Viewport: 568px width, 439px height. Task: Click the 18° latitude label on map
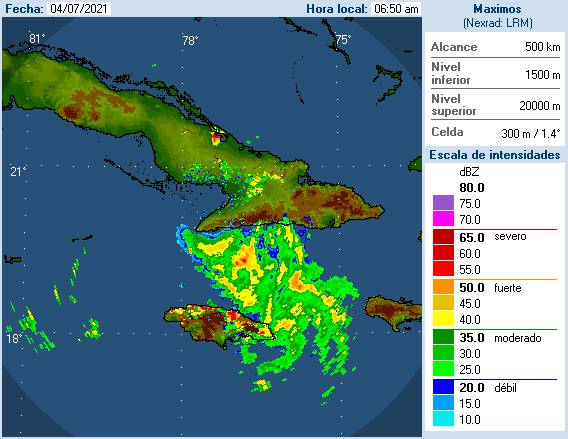pyautogui.click(x=14, y=338)
